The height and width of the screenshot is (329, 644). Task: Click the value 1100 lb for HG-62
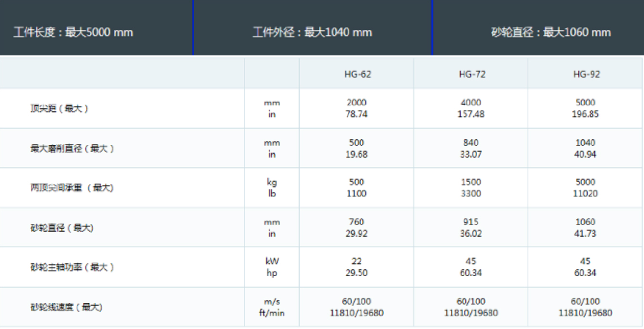pos(356,194)
